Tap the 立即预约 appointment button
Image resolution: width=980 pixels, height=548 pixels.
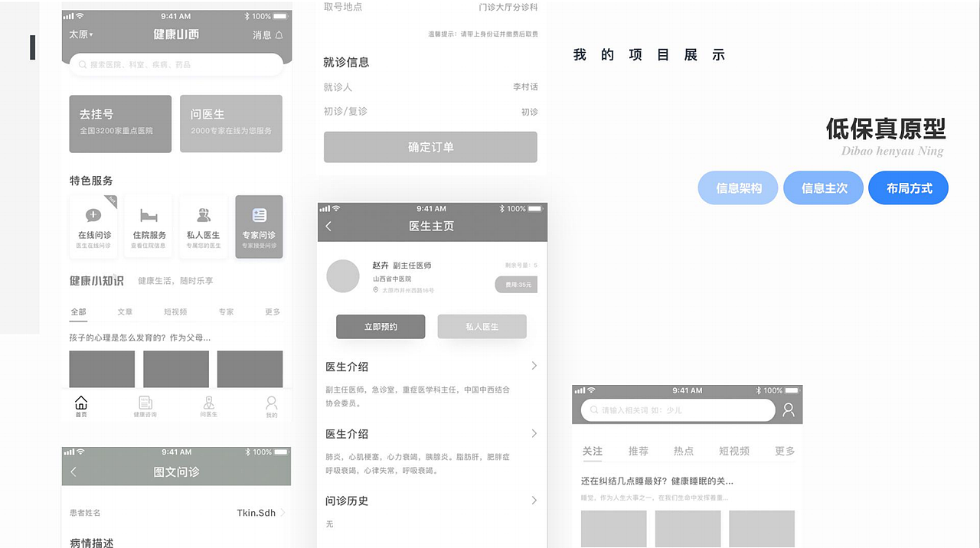tap(381, 326)
